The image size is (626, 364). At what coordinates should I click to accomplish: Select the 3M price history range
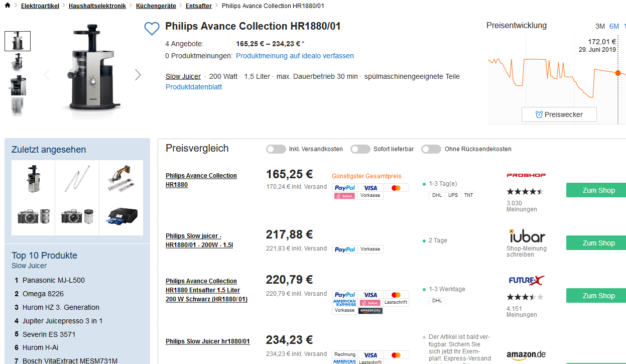600,26
